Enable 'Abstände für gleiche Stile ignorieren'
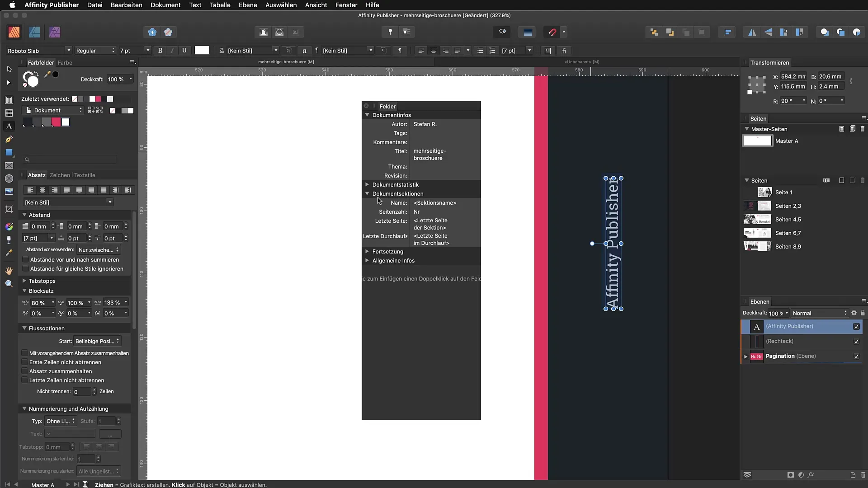Image resolution: width=868 pixels, height=488 pixels. [25, 269]
